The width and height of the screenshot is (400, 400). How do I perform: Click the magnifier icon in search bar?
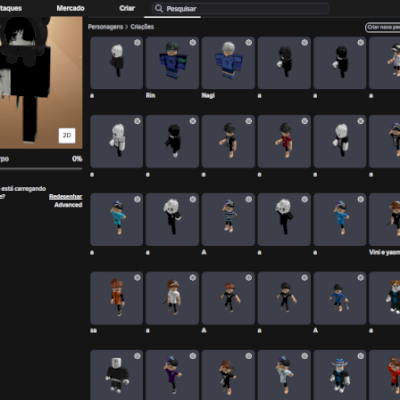159,8
